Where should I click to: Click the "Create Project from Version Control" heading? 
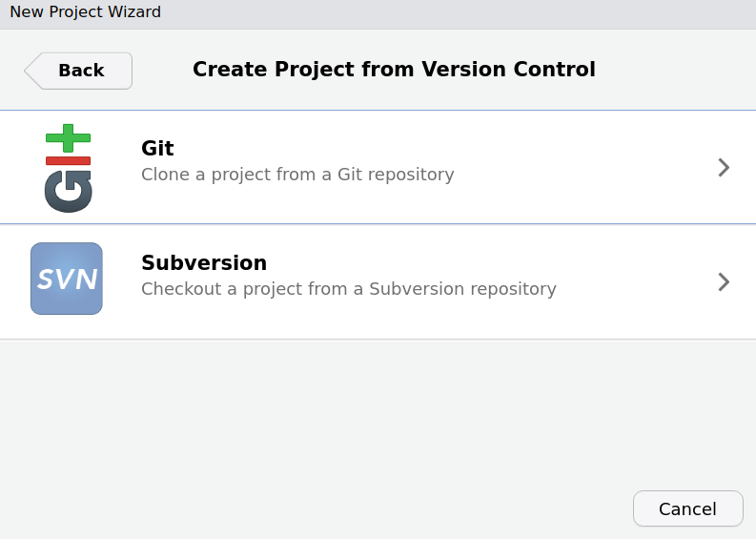tap(394, 70)
